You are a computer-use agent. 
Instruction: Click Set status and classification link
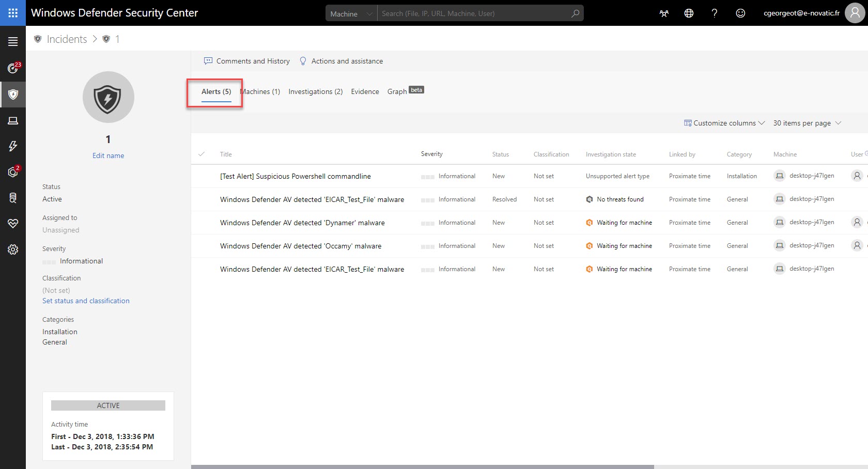(86, 301)
